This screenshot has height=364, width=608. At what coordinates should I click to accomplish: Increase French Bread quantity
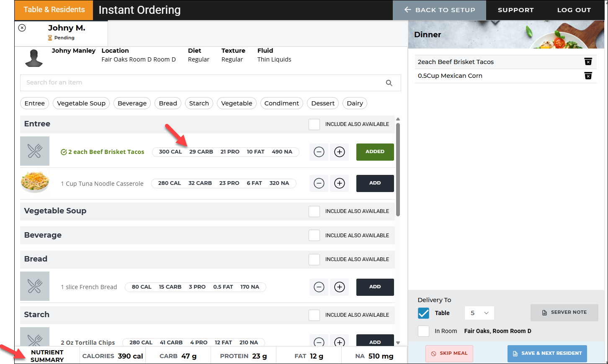tap(340, 287)
